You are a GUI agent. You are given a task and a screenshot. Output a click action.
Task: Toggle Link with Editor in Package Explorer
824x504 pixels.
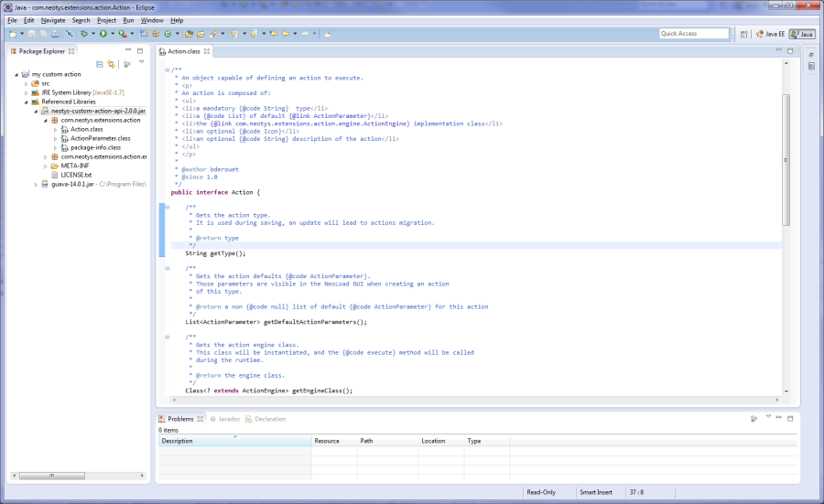click(x=111, y=64)
